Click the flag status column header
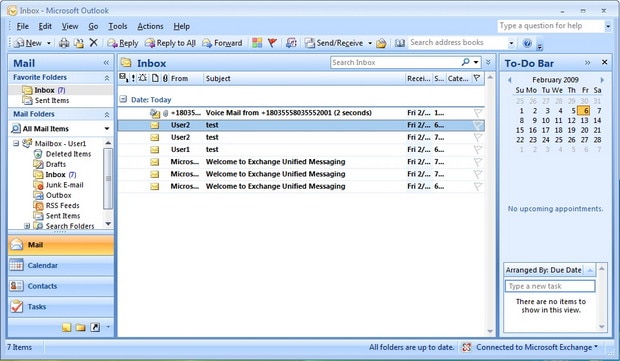The height and width of the screenshot is (361, 620). tap(477, 78)
